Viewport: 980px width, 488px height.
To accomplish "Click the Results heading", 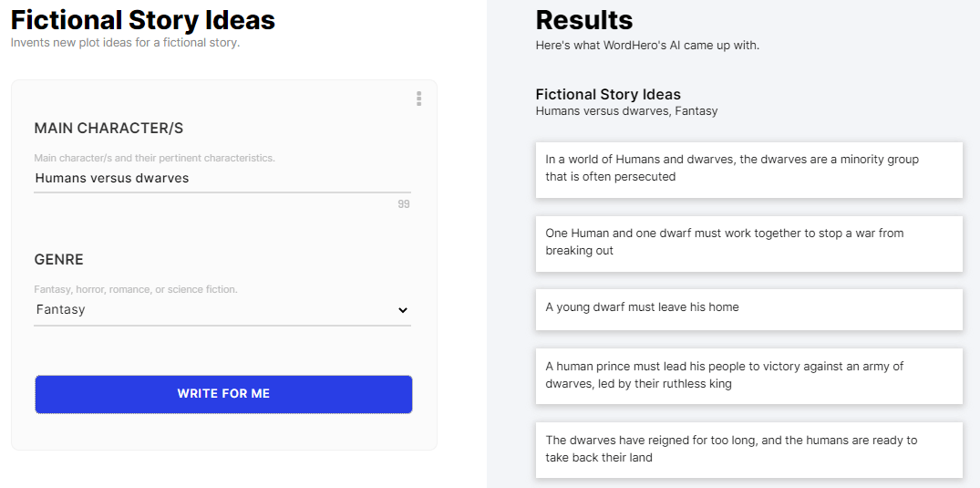I will point(583,20).
